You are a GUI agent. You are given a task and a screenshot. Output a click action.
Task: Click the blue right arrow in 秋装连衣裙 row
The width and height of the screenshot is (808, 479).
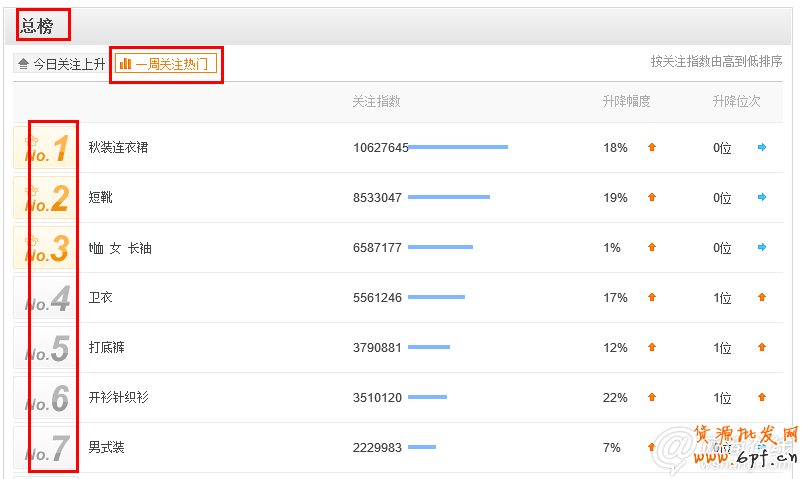coord(762,148)
